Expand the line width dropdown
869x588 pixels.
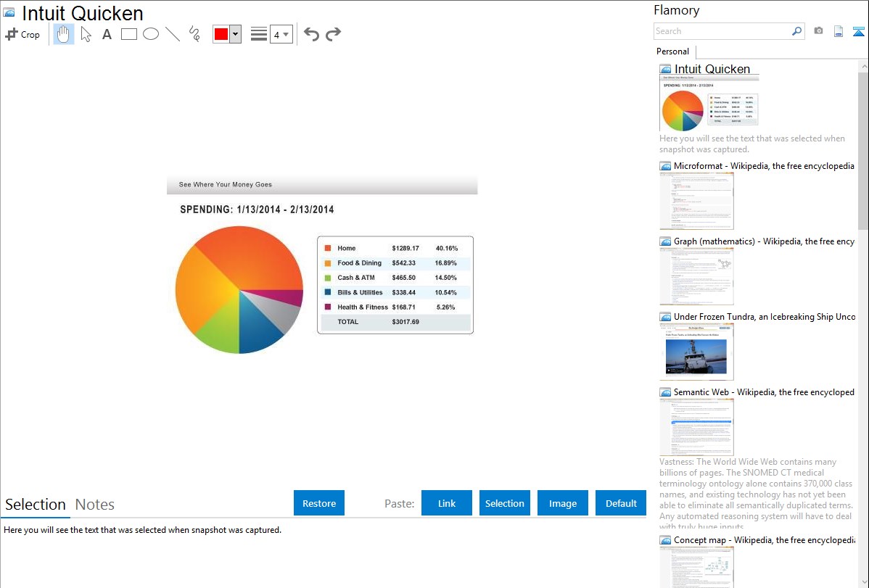point(281,34)
